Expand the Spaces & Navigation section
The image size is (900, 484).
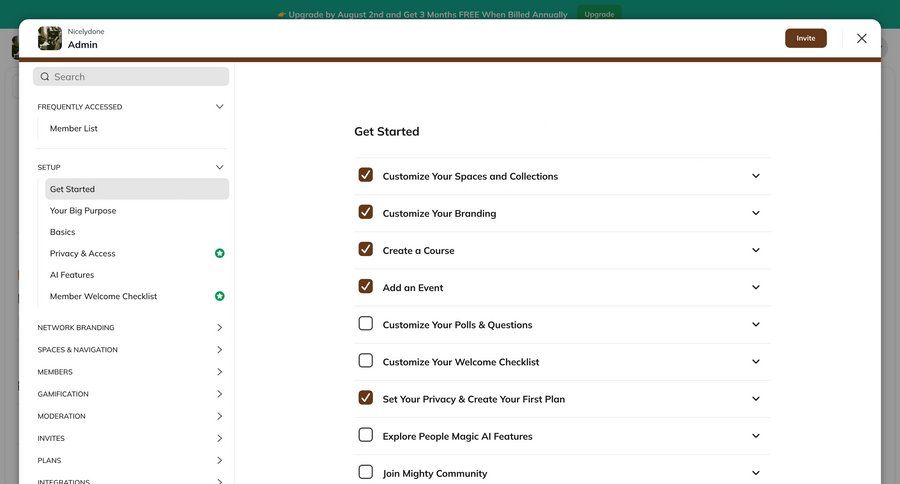[219, 350]
